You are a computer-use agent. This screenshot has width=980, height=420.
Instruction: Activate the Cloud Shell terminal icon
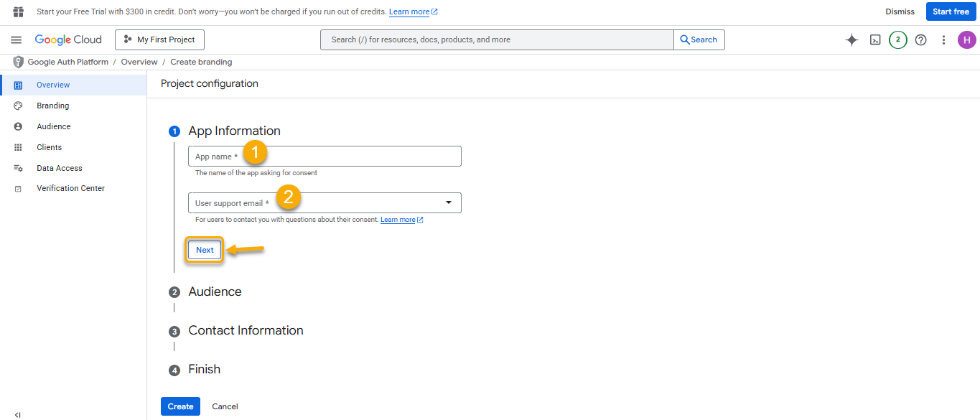click(x=875, y=40)
